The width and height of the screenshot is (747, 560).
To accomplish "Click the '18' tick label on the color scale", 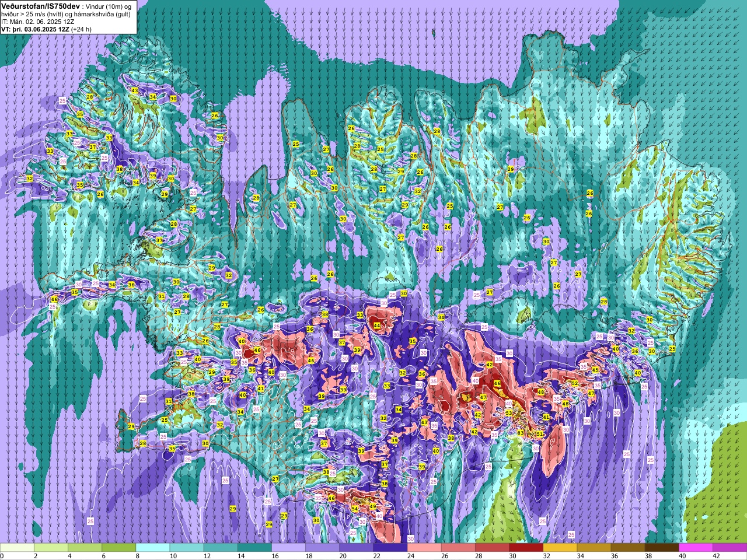I will [x=309, y=556].
